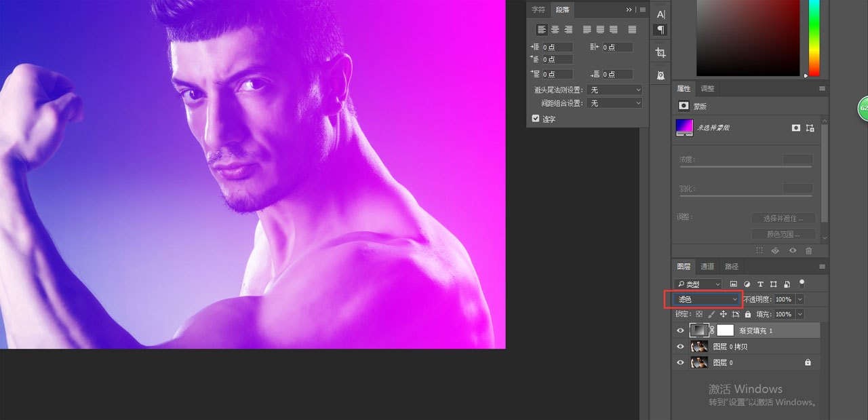Switch to the 图层 tab

(x=684, y=267)
